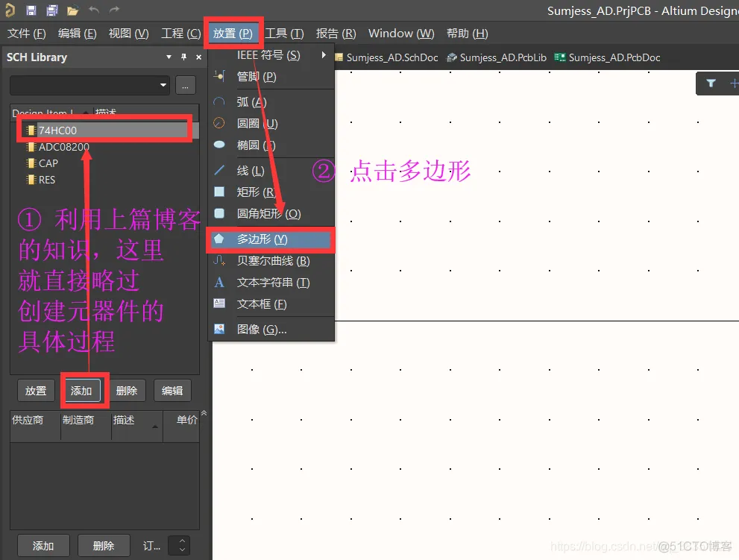Select 多边形 (Y) polygon tool
Screen dimensions: 739x560
coord(271,239)
